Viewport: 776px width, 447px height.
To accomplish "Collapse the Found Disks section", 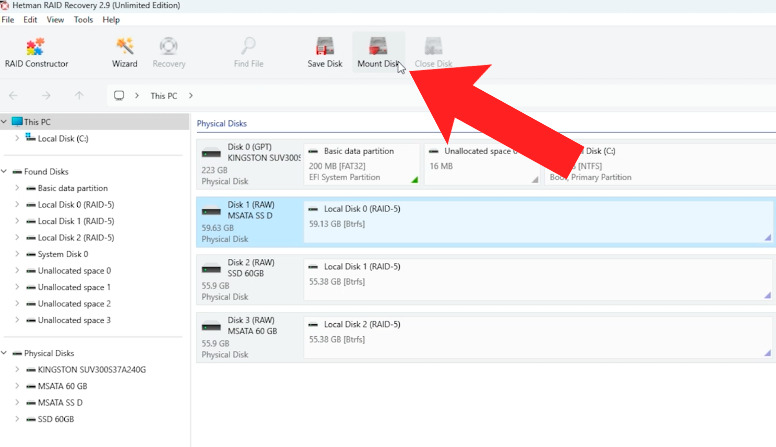I will [4, 172].
